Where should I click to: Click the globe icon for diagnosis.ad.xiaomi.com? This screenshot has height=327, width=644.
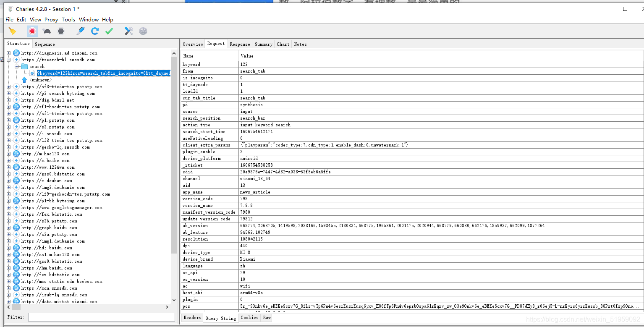(16, 53)
